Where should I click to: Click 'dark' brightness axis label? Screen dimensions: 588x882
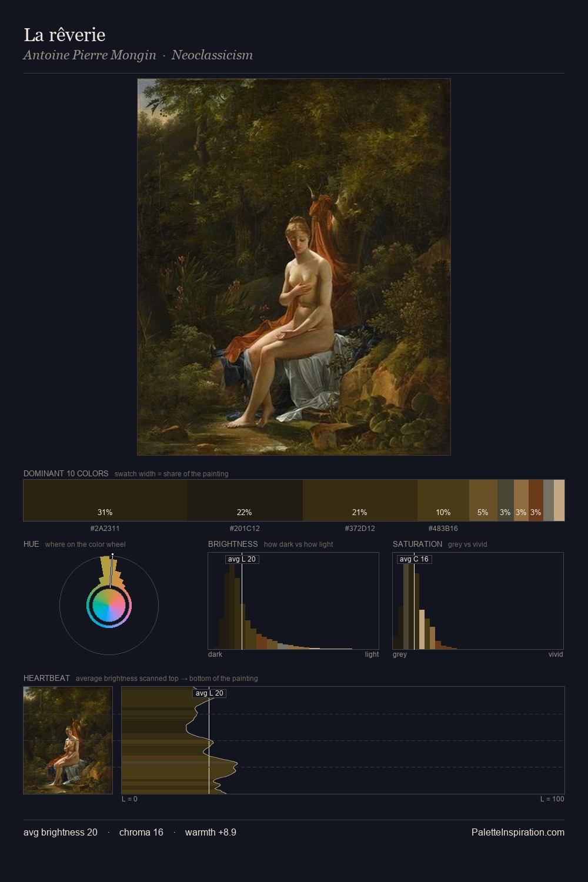tap(215, 654)
